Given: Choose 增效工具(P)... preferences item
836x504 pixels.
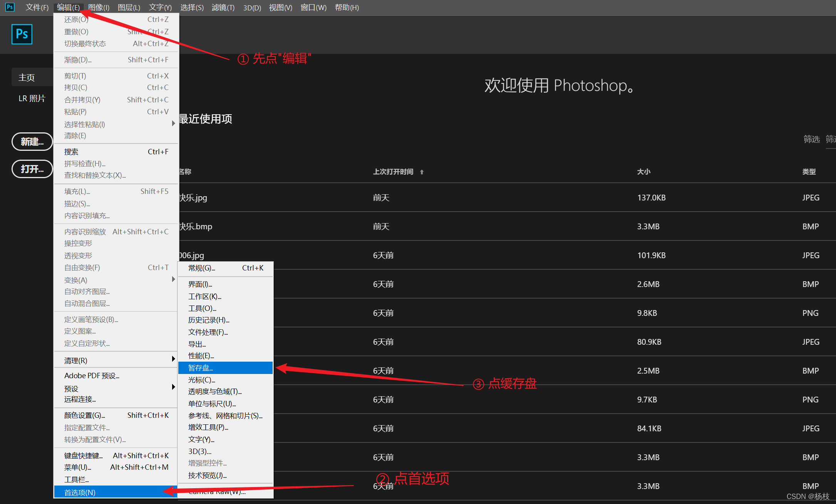Looking at the screenshot, I should [225, 427].
